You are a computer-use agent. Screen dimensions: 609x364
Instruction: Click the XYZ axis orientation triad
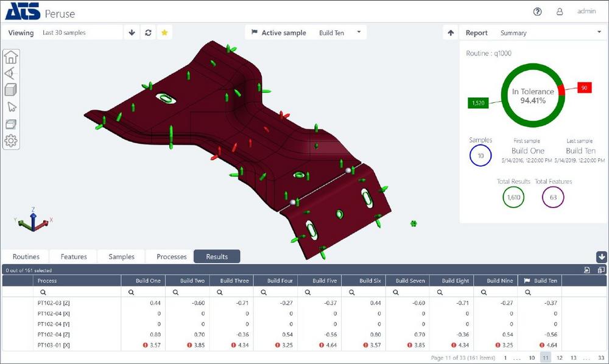[33, 220]
